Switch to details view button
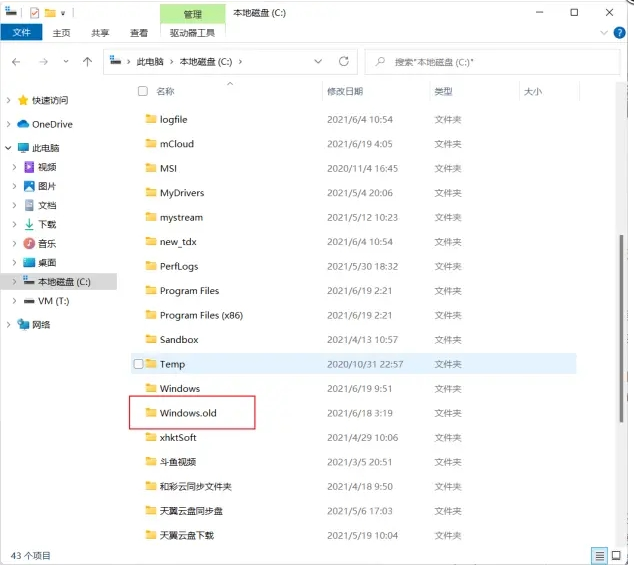 pyautogui.click(x=600, y=555)
